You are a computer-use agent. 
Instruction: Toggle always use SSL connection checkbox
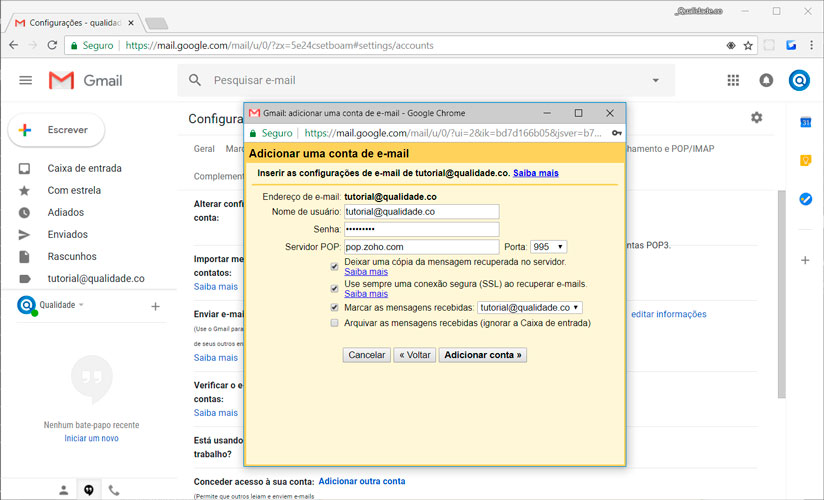(x=334, y=289)
